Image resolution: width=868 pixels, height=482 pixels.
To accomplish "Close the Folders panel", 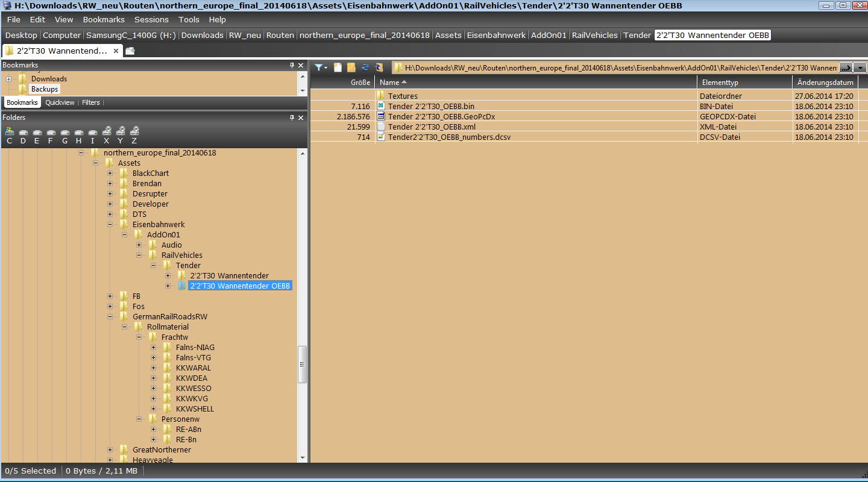I will [301, 117].
